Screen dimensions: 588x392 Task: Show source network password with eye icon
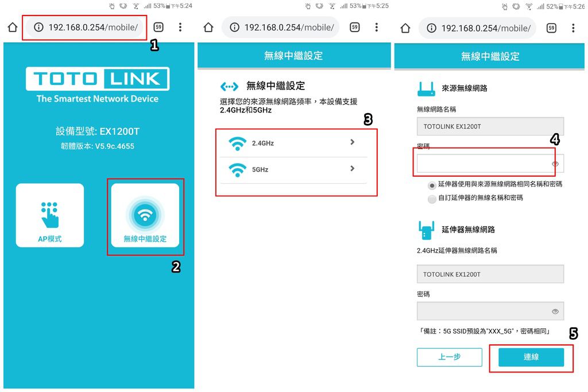pos(555,164)
